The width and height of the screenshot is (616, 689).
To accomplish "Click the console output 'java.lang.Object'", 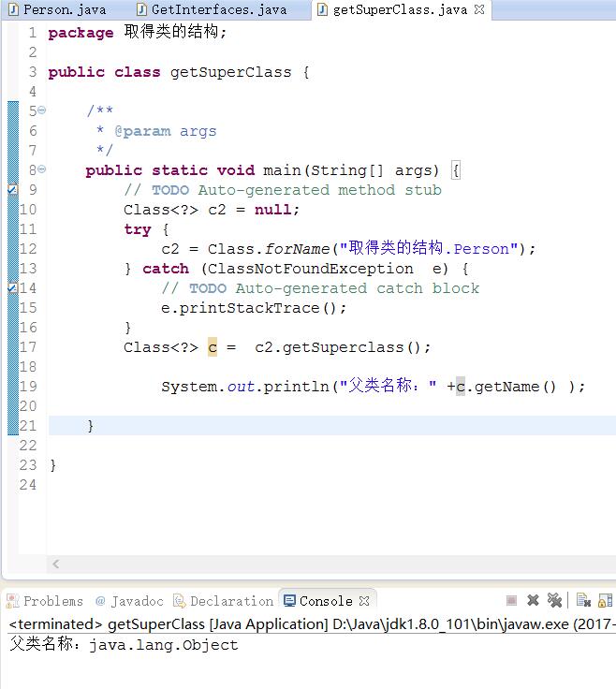I will (x=164, y=645).
